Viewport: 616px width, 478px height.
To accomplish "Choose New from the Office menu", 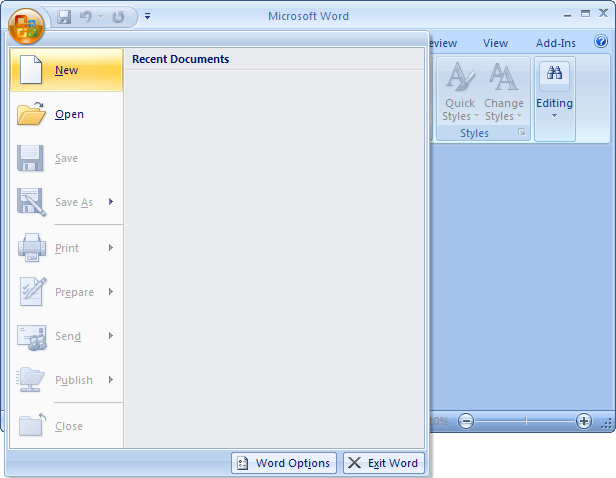I will (66, 70).
